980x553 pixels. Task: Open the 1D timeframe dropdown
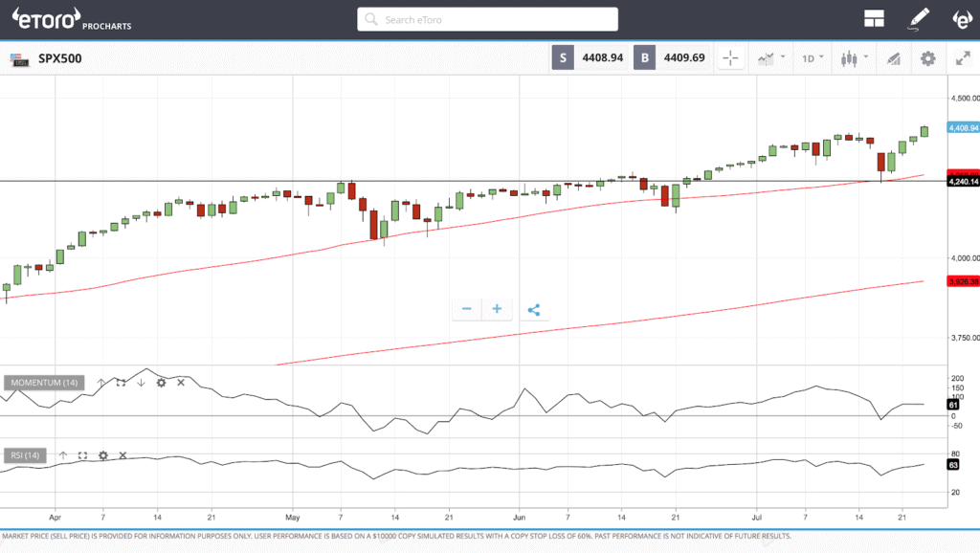pos(813,58)
